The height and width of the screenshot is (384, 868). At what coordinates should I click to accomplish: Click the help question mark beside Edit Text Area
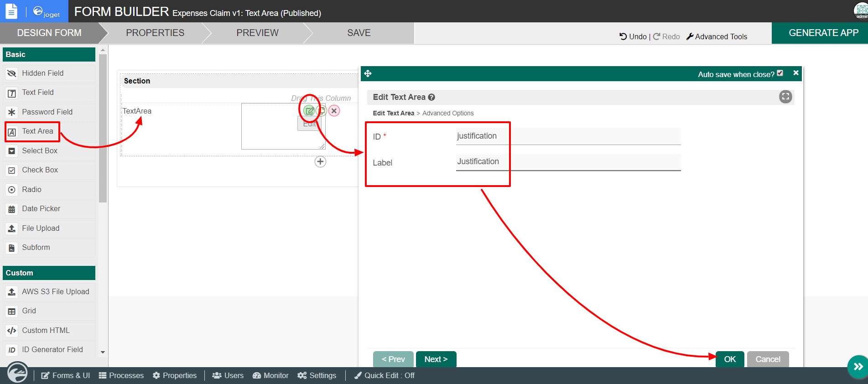click(431, 97)
